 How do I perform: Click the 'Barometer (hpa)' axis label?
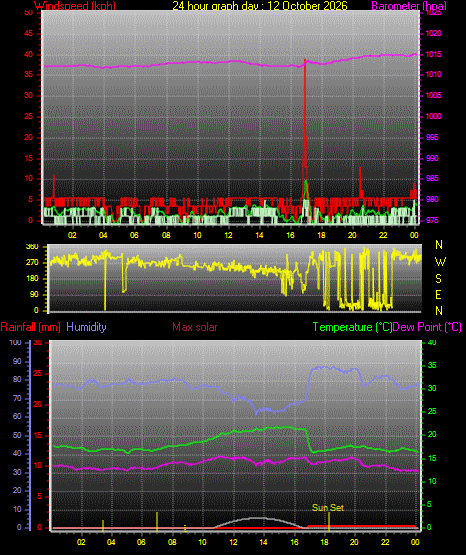409,6
